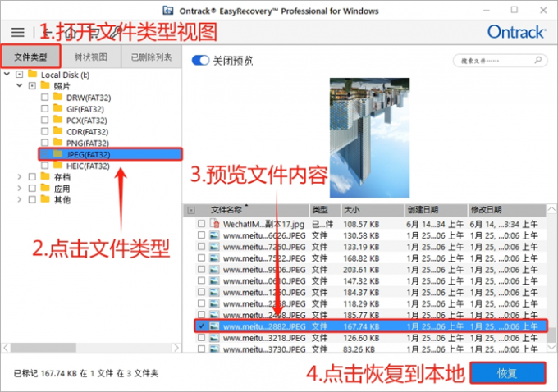Viewport: 558px width, 392px height.
Task: Check the WechatIM 副本17.jpg file checkbox
Action: click(202, 223)
